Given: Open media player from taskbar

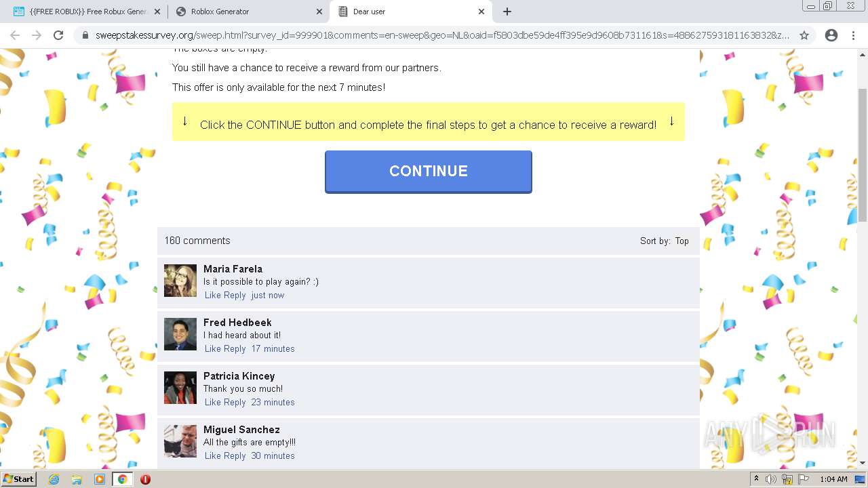Looking at the screenshot, I should [100, 479].
